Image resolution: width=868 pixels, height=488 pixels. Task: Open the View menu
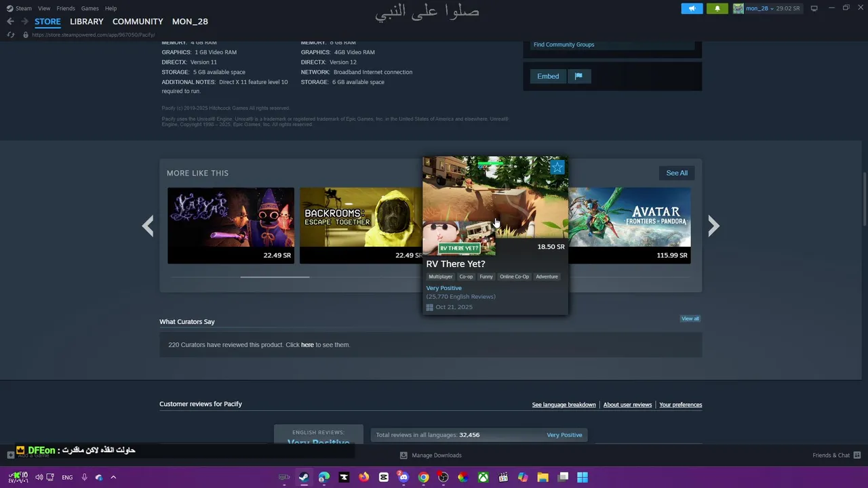(x=44, y=8)
